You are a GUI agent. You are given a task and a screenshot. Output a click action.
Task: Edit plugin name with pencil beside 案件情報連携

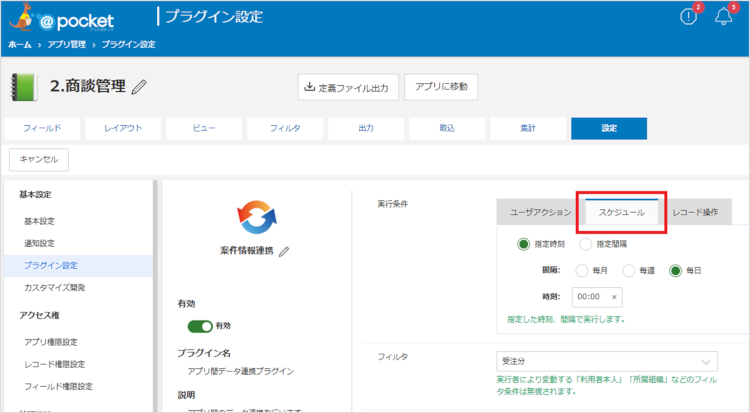(284, 252)
